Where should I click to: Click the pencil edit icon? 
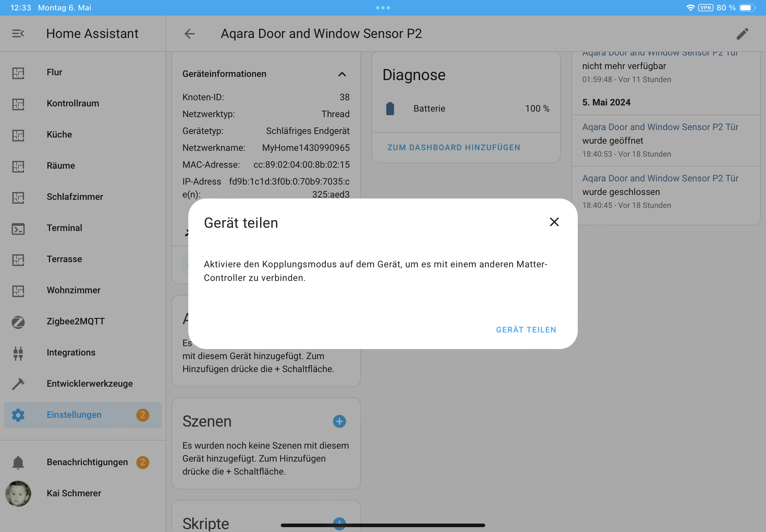point(742,34)
